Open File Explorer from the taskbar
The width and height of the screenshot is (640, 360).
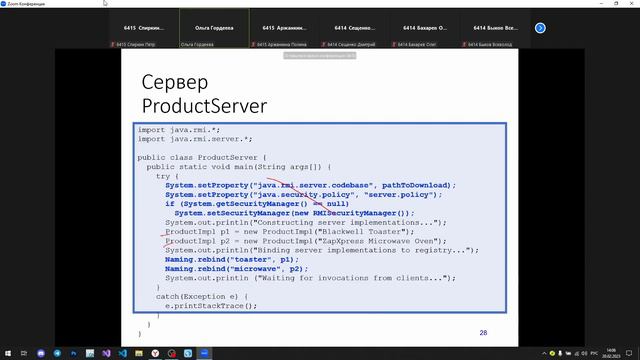click(x=139, y=353)
